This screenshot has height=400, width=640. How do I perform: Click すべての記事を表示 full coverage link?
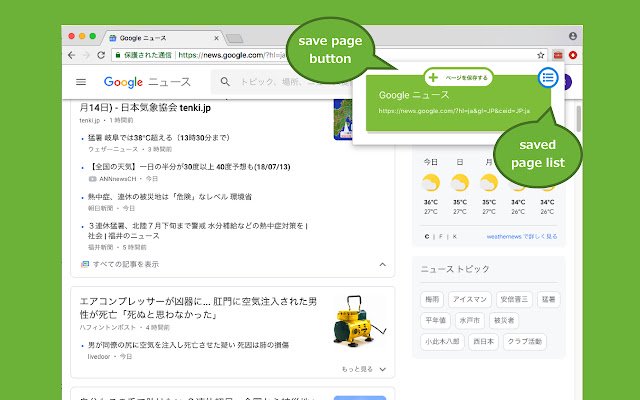tap(120, 264)
